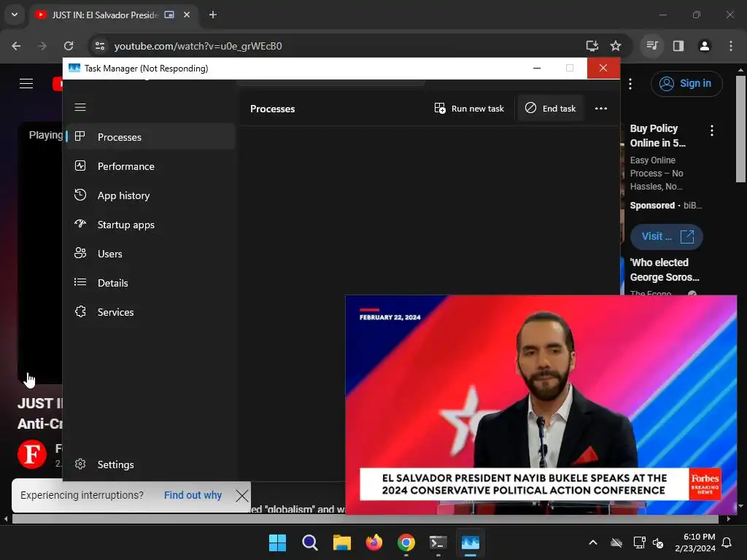The width and height of the screenshot is (747, 560).
Task: Open YouTube settings three-dot menu
Action: click(x=630, y=84)
